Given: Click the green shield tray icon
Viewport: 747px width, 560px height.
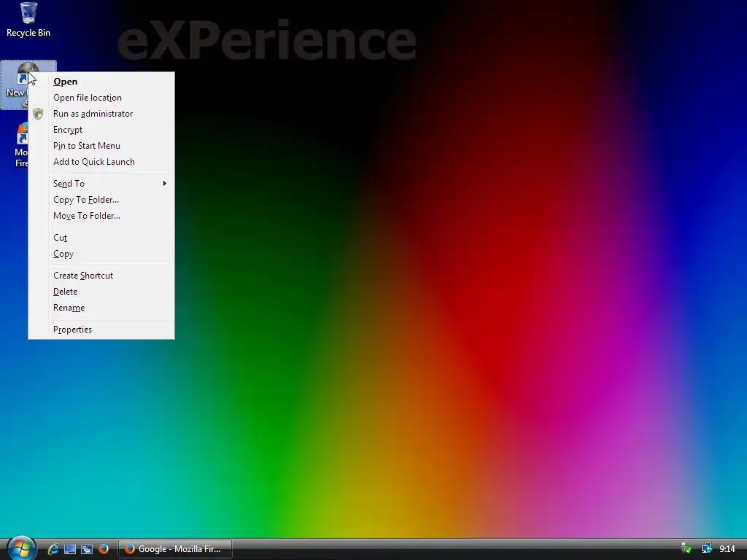Looking at the screenshot, I should (686, 548).
